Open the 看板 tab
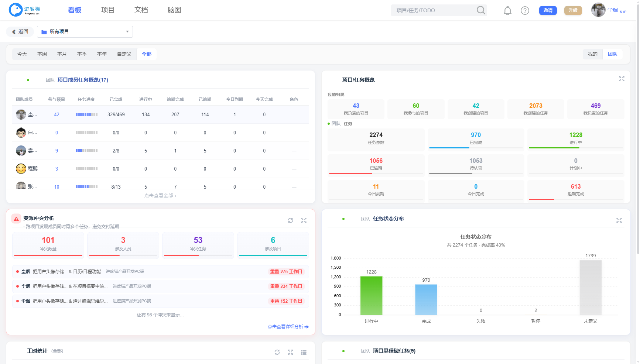 [x=75, y=10]
